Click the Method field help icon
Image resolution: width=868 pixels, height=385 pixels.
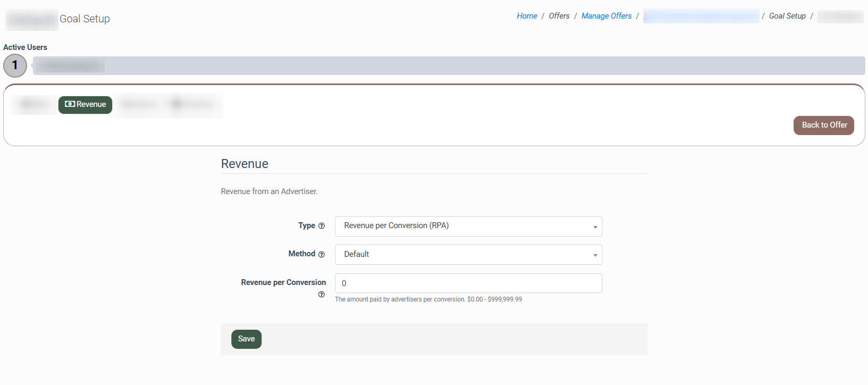coord(321,254)
